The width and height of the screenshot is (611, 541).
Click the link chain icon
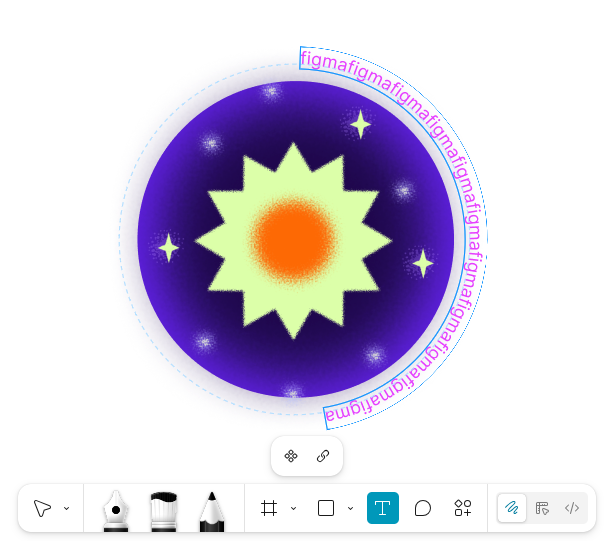point(323,456)
